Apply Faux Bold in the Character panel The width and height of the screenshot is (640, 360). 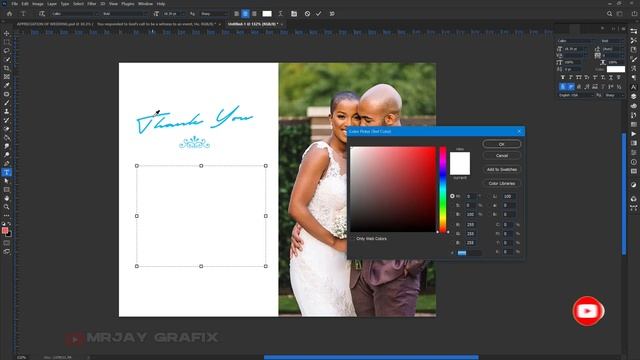point(562,77)
